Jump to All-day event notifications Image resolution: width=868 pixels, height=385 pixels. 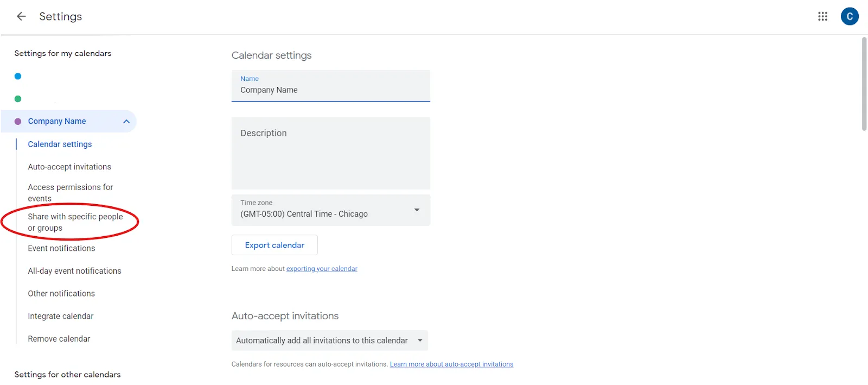pyautogui.click(x=74, y=271)
